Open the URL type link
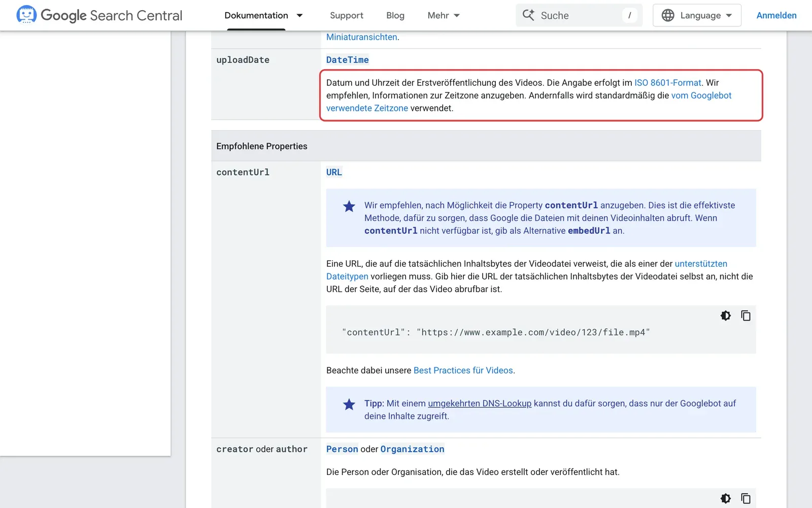This screenshot has width=812, height=508. 334,172
